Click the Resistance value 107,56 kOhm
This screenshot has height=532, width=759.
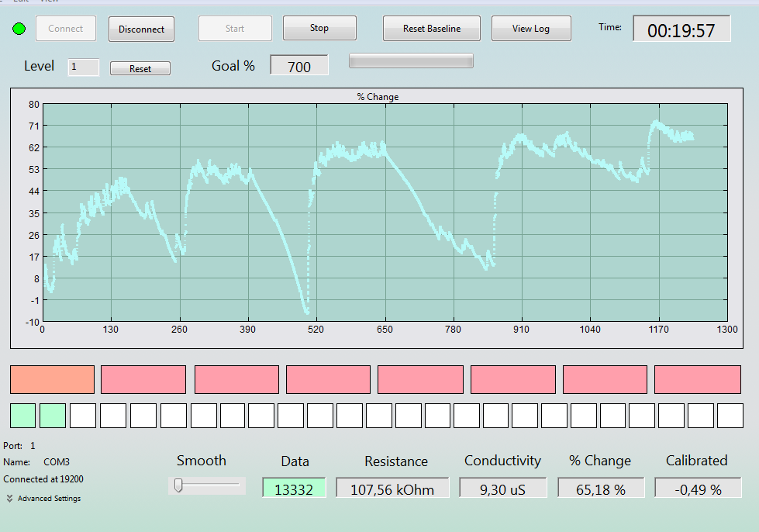[392, 489]
